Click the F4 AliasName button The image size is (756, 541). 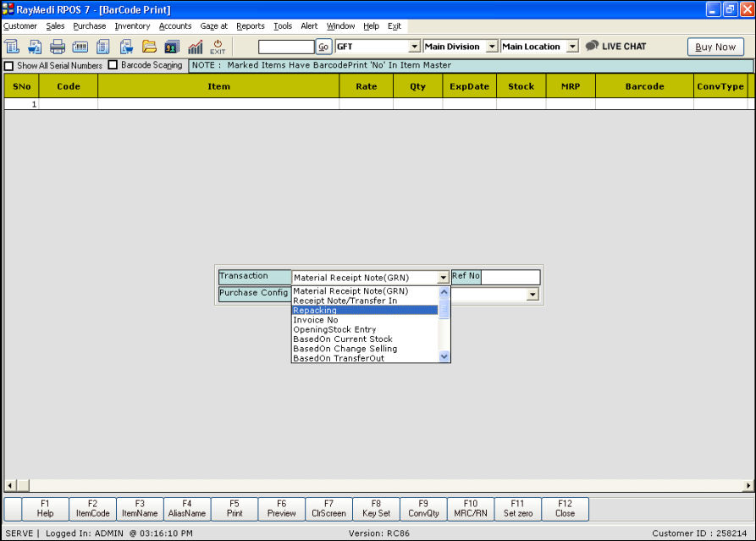coord(186,509)
